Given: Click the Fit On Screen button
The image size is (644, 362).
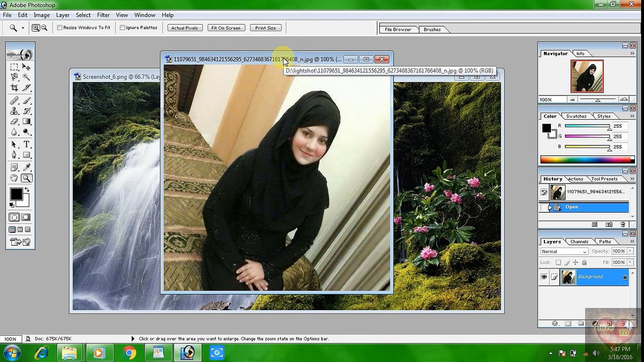Looking at the screenshot, I should pyautogui.click(x=226, y=28).
